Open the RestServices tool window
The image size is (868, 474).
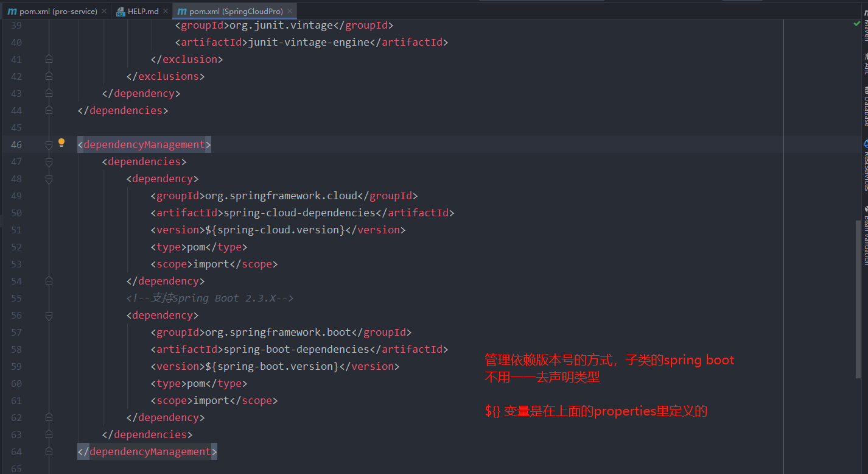[866, 166]
